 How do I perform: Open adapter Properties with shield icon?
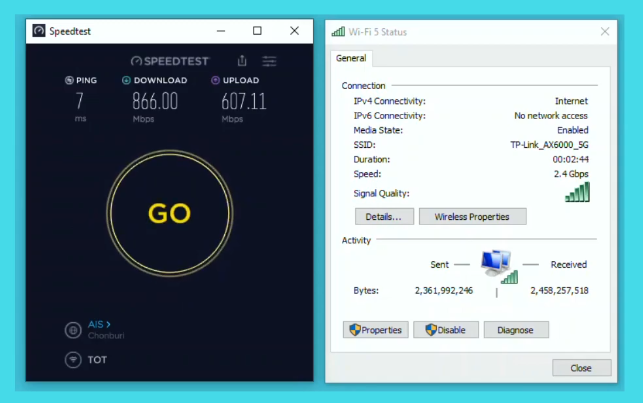376,330
